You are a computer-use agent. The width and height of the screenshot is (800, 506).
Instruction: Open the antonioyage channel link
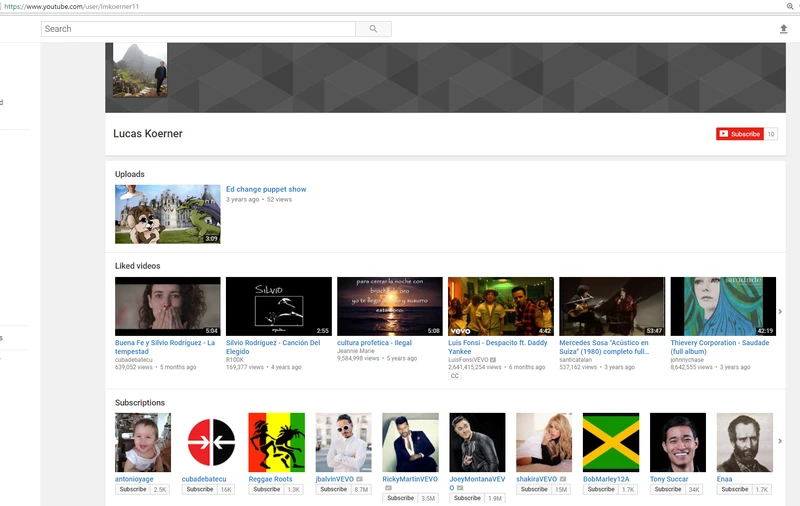point(134,479)
